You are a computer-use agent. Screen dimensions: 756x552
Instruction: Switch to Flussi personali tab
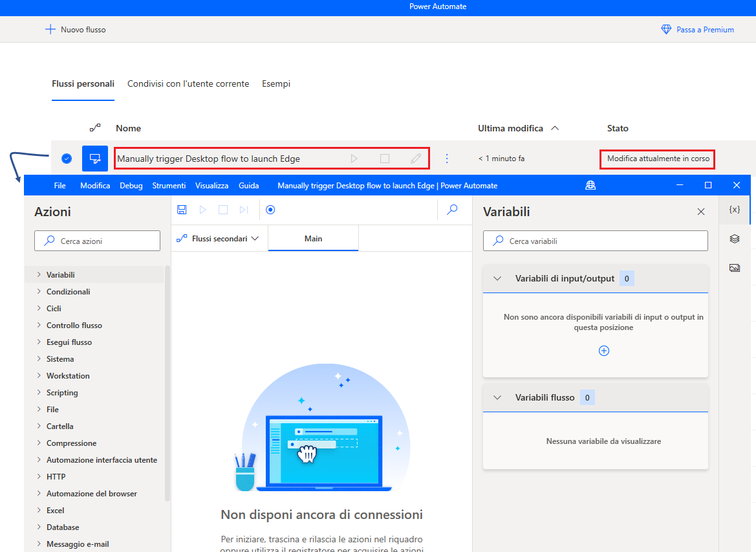[83, 84]
